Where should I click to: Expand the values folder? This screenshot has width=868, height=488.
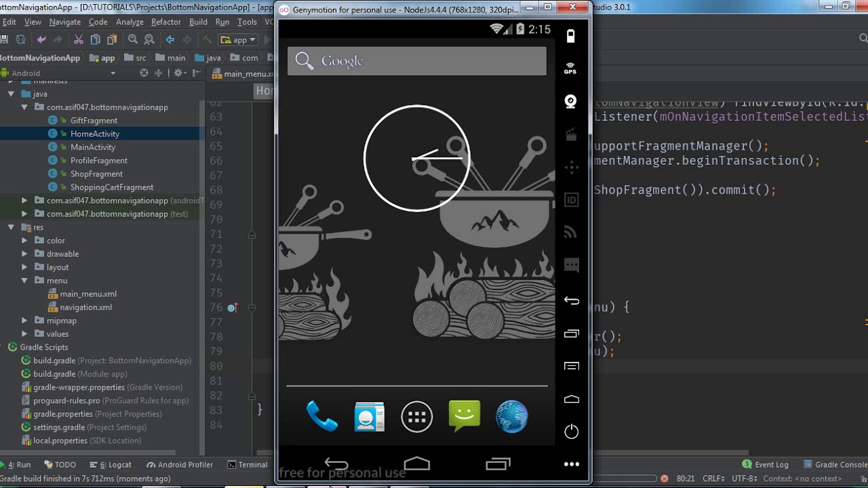(x=24, y=333)
